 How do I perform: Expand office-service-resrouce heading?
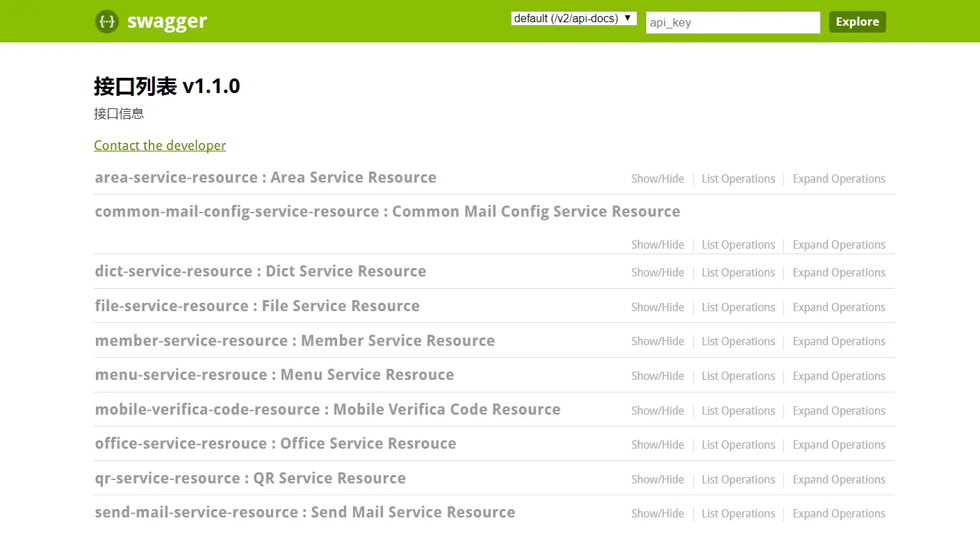coord(275,443)
